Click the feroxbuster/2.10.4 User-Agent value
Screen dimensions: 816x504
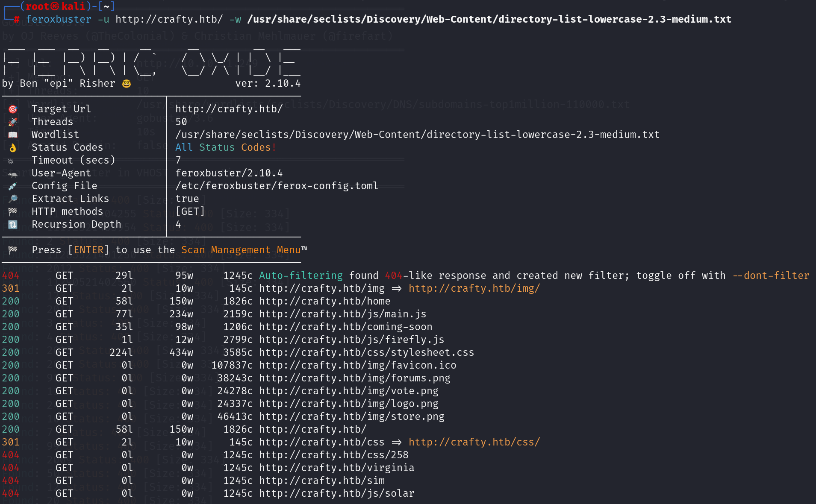[229, 173]
